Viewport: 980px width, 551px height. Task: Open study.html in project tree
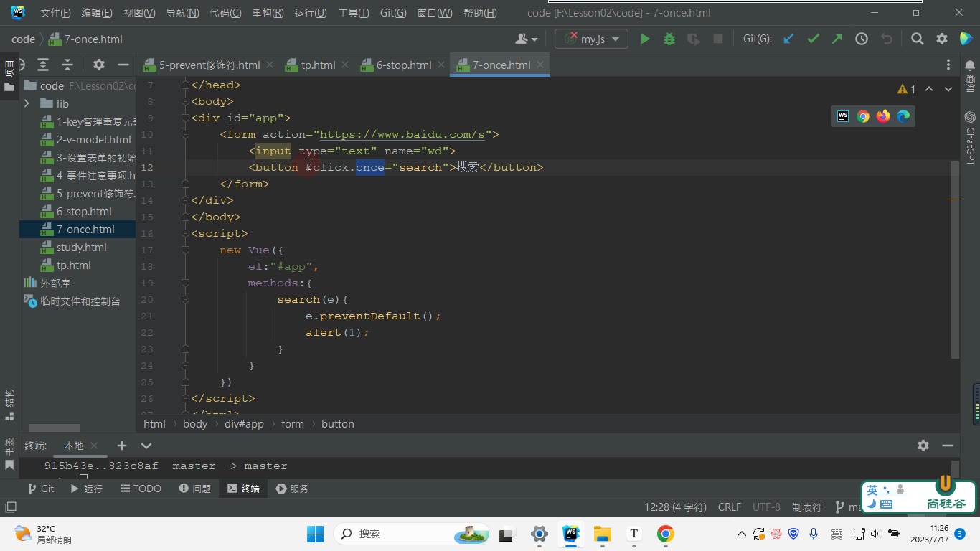click(x=82, y=248)
